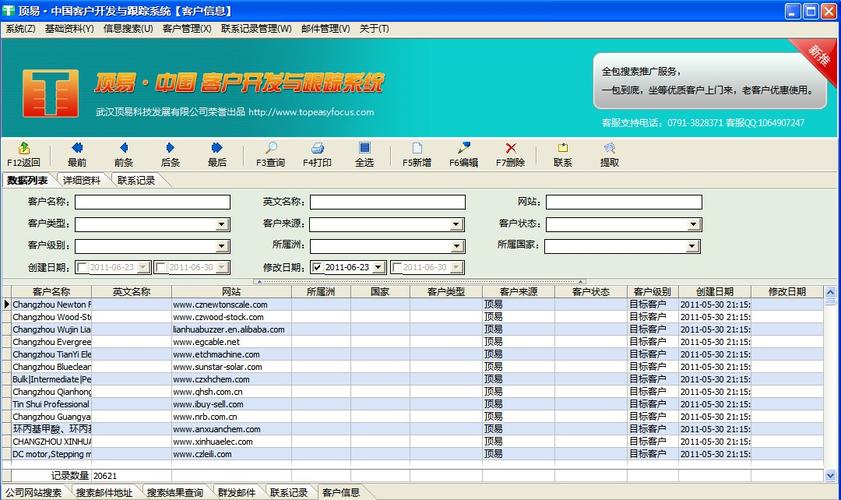Switch to the upper 联系记录 tab
This screenshot has height=500, width=841.
[x=136, y=181]
